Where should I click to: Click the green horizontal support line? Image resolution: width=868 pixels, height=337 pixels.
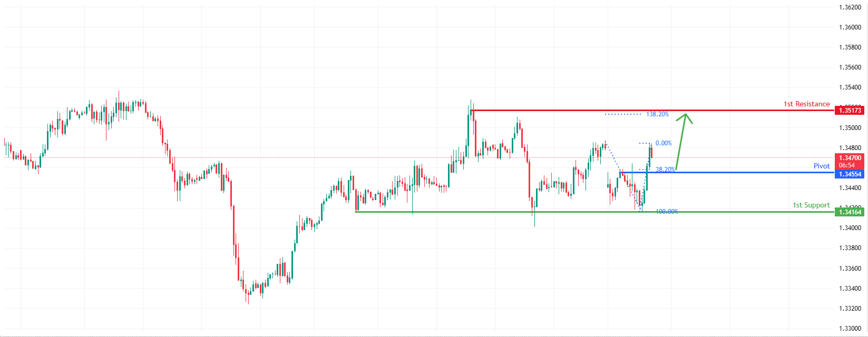point(474,212)
